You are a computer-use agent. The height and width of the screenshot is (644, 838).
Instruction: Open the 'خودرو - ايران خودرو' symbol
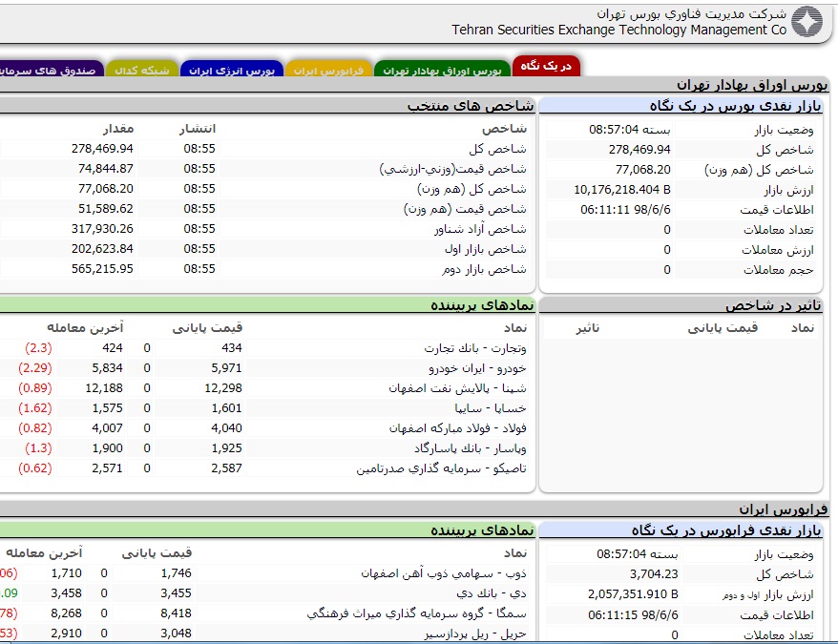pyautogui.click(x=477, y=368)
